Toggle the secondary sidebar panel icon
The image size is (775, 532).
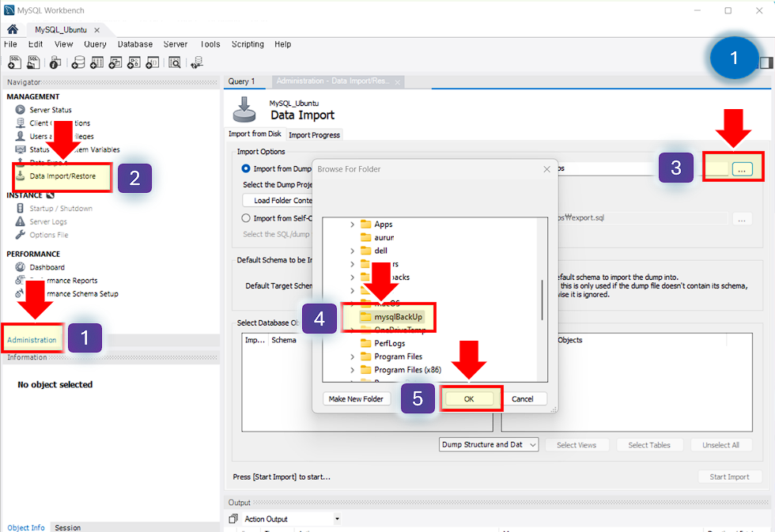[766, 62]
